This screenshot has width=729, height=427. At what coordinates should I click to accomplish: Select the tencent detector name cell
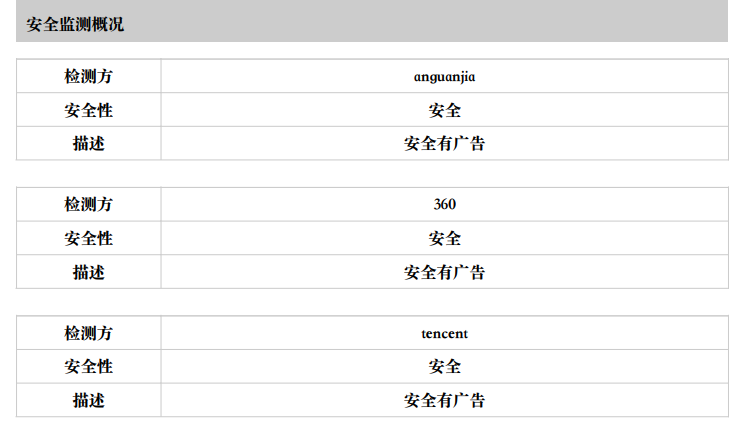(x=444, y=334)
